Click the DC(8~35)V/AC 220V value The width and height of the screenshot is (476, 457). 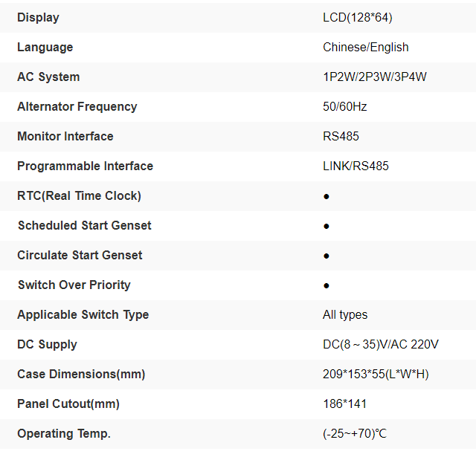pos(380,344)
